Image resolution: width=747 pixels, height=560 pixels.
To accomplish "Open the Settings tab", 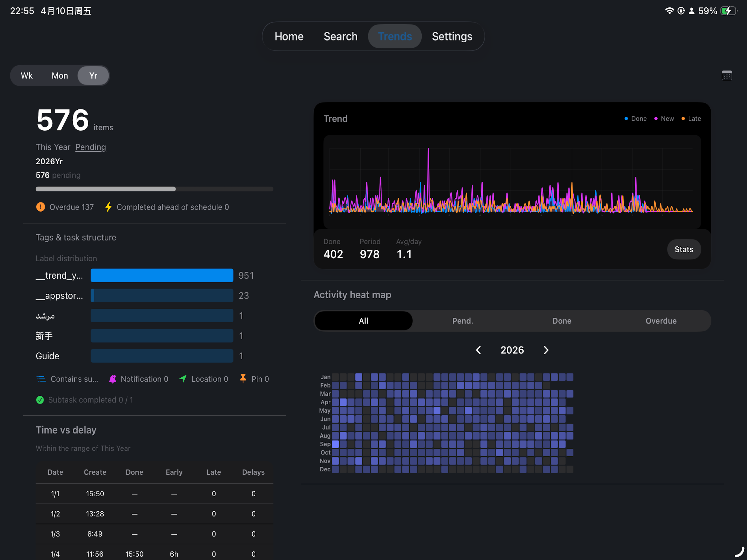I will (x=452, y=36).
